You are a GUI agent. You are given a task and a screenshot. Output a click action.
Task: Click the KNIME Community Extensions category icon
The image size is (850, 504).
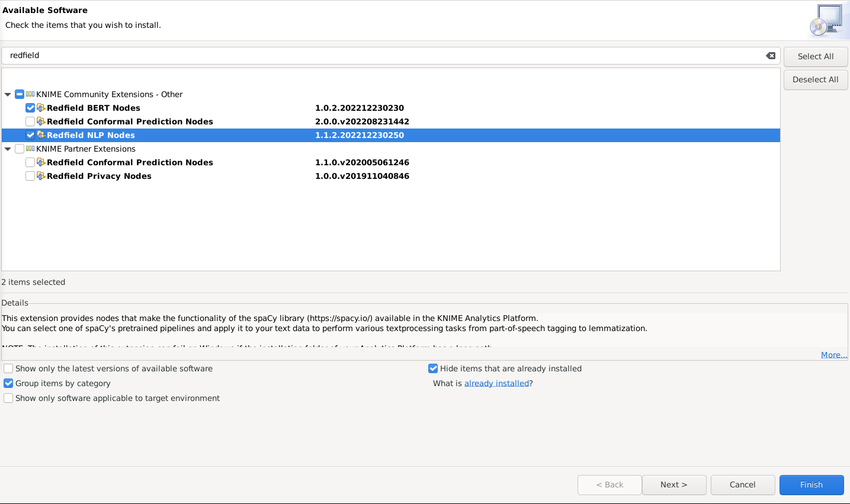(30, 94)
